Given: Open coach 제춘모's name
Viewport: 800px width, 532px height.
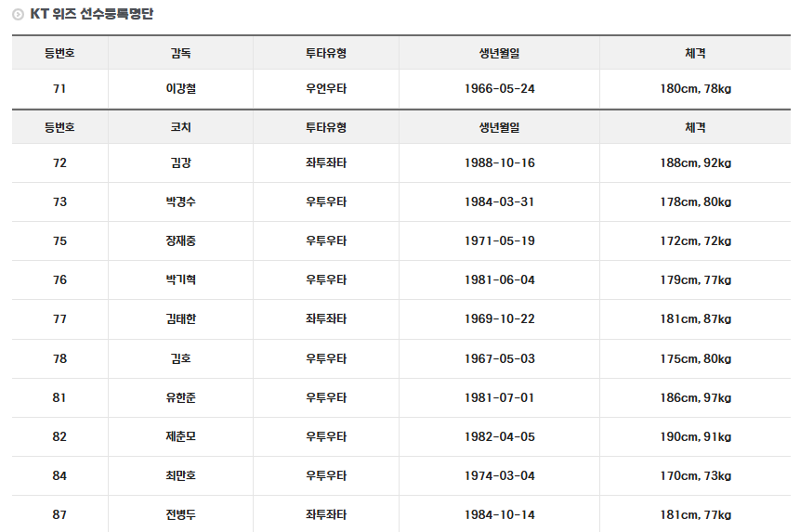Looking at the screenshot, I should (x=180, y=437).
